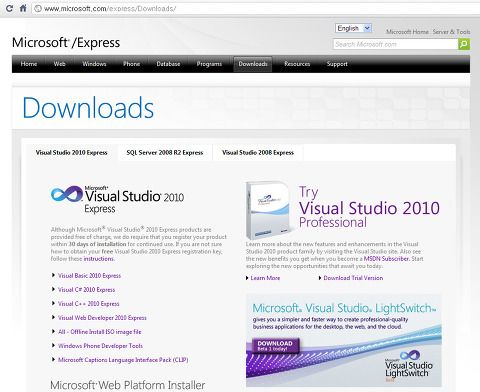Open the Web nav item

click(x=59, y=64)
